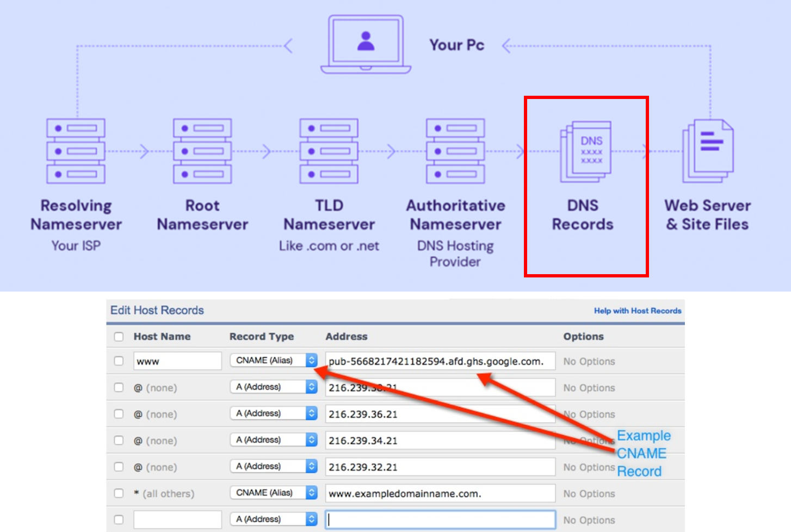Toggle the select-all checkbox beside Host Name
This screenshot has height=532, width=791.
click(x=119, y=337)
